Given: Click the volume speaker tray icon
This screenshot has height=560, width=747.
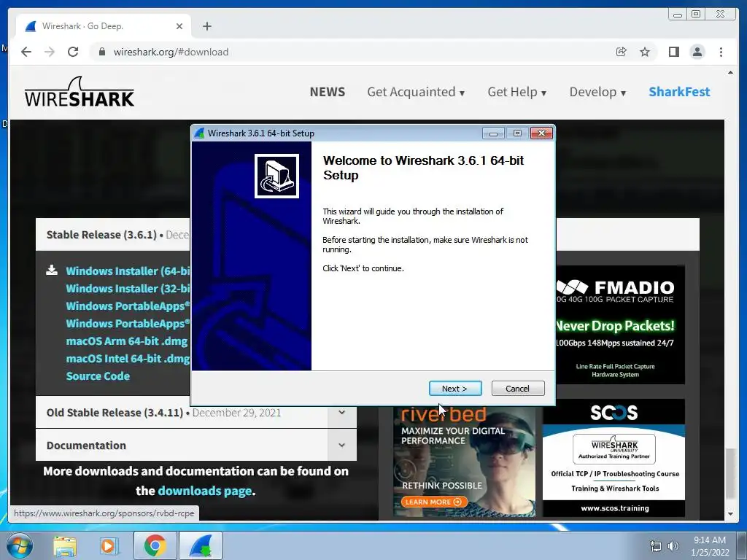Looking at the screenshot, I should (x=673, y=546).
